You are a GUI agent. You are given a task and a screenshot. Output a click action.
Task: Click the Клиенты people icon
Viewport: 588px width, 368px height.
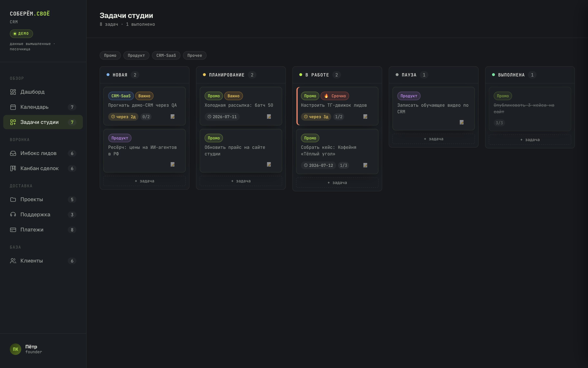pyautogui.click(x=13, y=261)
